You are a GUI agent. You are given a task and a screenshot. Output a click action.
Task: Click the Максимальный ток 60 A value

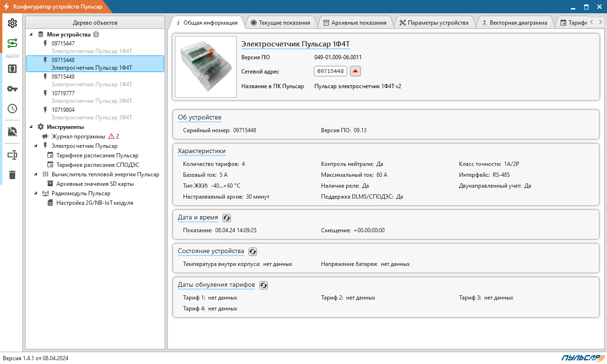coord(382,175)
